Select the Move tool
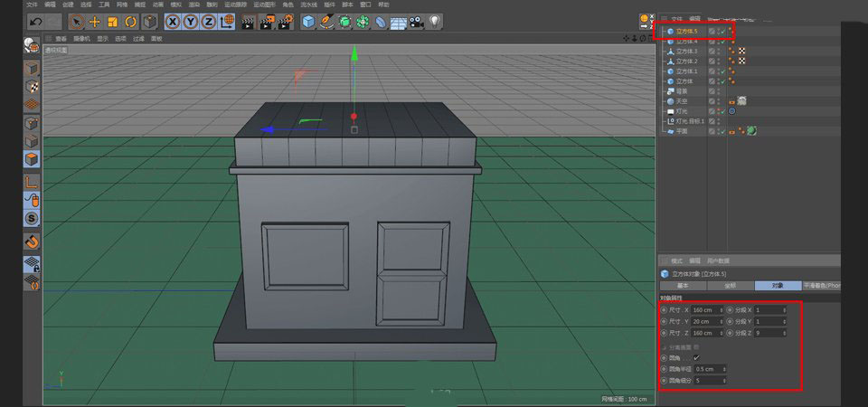The height and width of the screenshot is (407, 868). point(94,21)
